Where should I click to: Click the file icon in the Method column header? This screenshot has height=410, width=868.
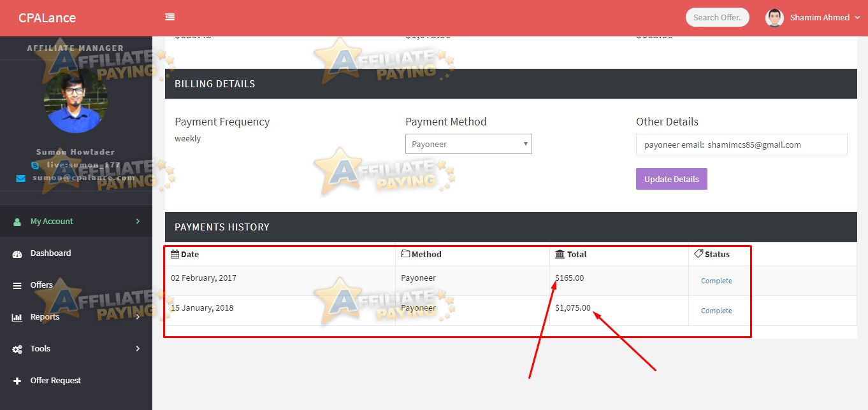pyautogui.click(x=406, y=253)
